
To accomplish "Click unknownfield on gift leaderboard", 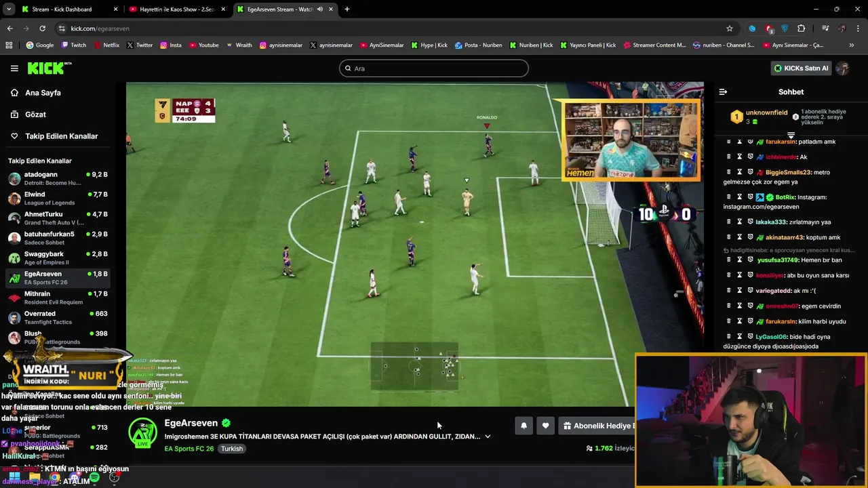I will pyautogui.click(x=766, y=113).
